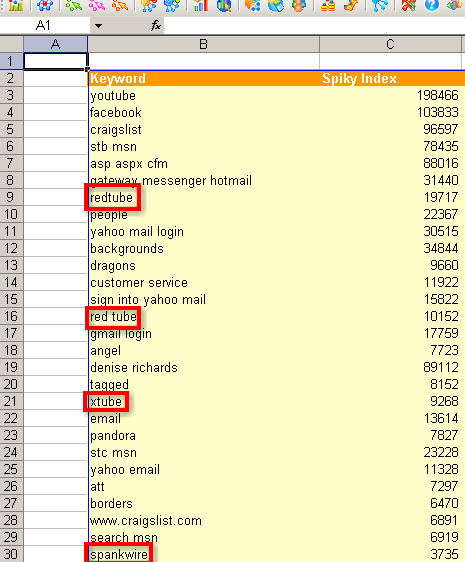Click the cell containing stc msn
Screen dimensions: 465x562
203,452
